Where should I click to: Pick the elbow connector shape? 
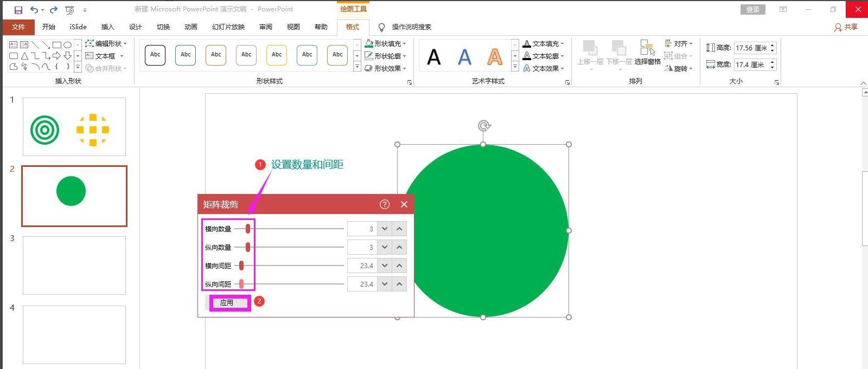(x=35, y=56)
